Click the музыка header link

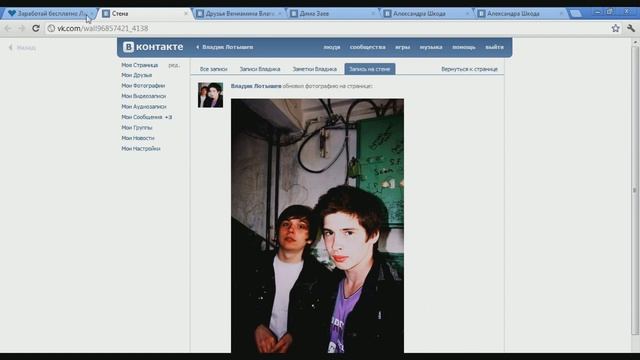pyautogui.click(x=431, y=47)
